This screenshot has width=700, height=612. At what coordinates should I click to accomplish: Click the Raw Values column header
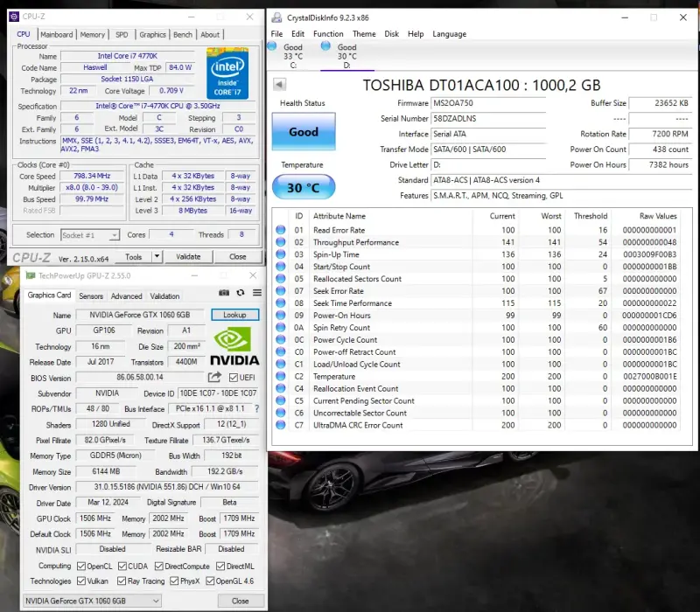[x=658, y=216]
